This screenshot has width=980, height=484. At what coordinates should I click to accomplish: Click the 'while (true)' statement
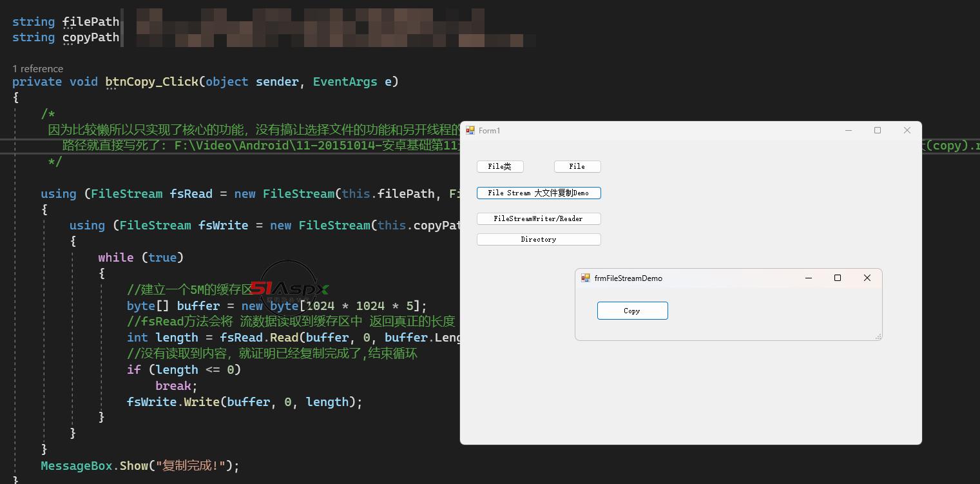click(x=141, y=257)
